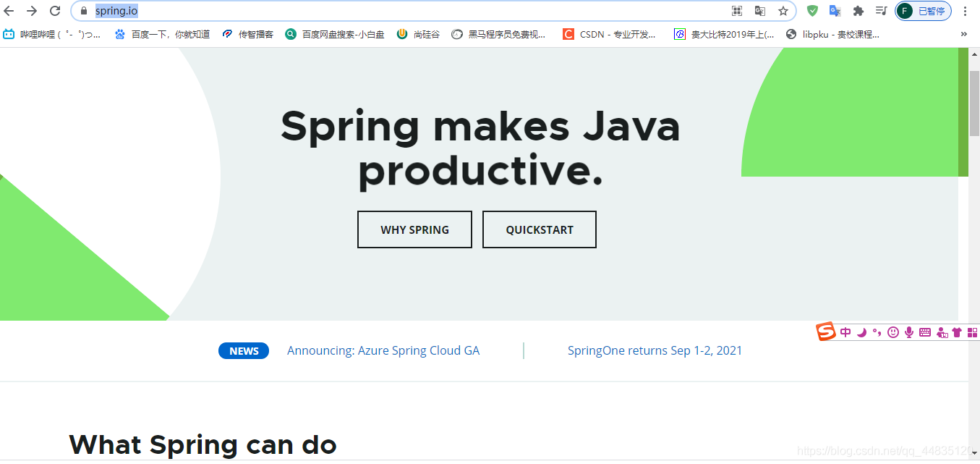The width and height of the screenshot is (980, 464).
Task: Open the 百度网盘搜索-小白盘 bookmark
Action: point(335,34)
